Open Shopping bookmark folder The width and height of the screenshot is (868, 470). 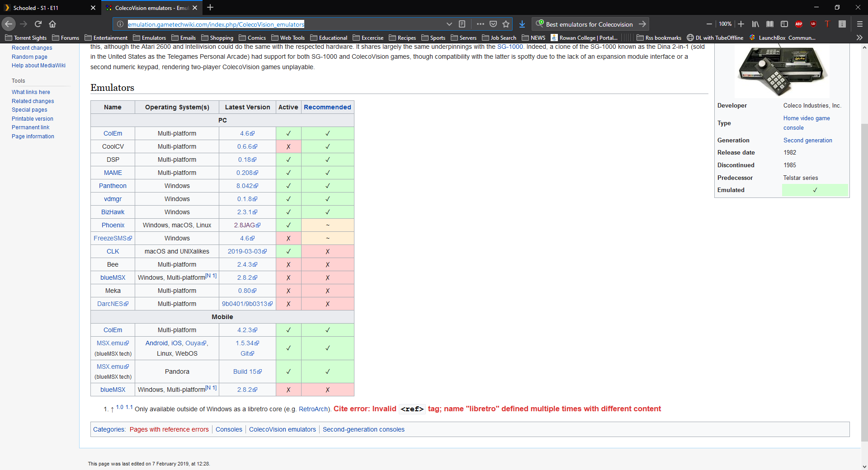[217, 38]
